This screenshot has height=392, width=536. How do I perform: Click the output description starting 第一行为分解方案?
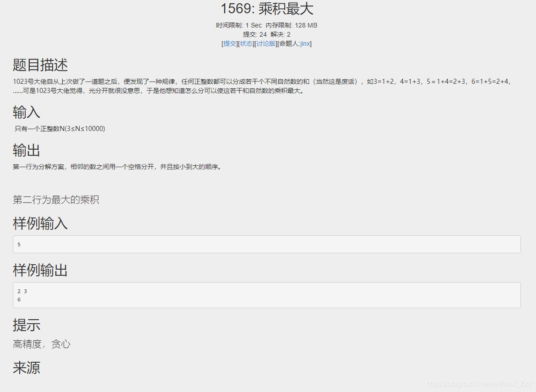pyautogui.click(x=118, y=167)
